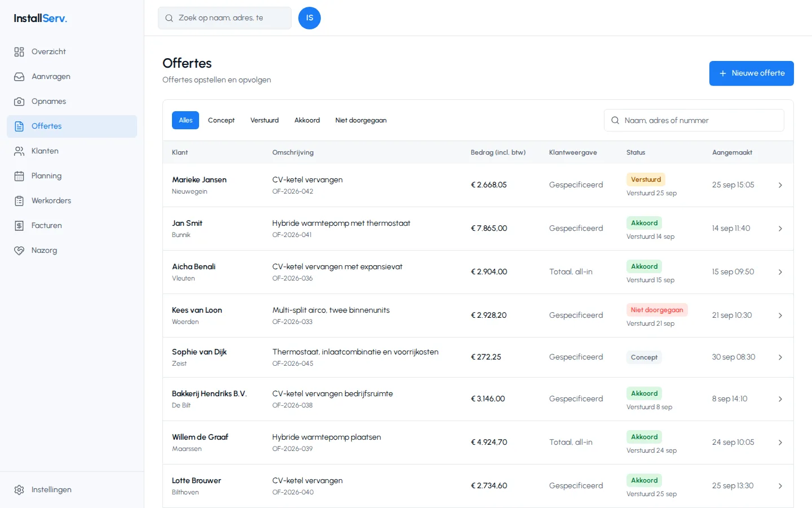Click the amount € 7.865,00
This screenshot has width=812, height=508.
click(x=489, y=229)
